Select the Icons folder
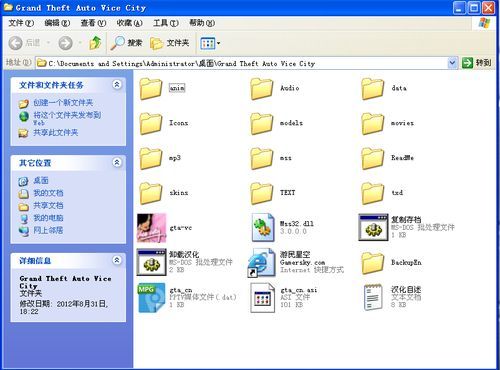 pyautogui.click(x=164, y=123)
